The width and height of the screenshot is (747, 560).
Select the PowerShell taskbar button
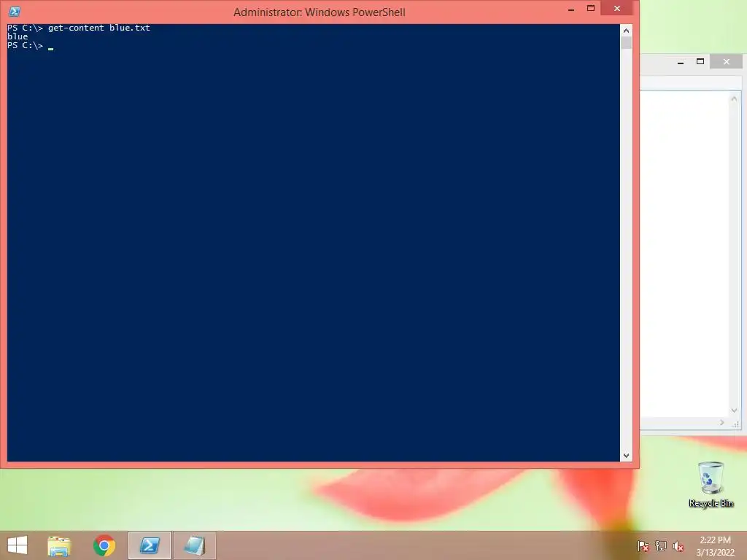(150, 545)
